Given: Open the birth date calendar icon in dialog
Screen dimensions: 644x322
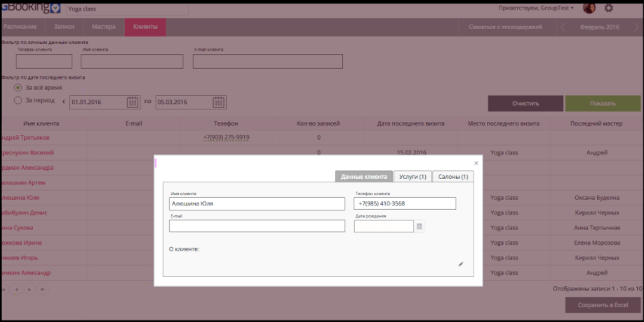Looking at the screenshot, I should pyautogui.click(x=420, y=227).
